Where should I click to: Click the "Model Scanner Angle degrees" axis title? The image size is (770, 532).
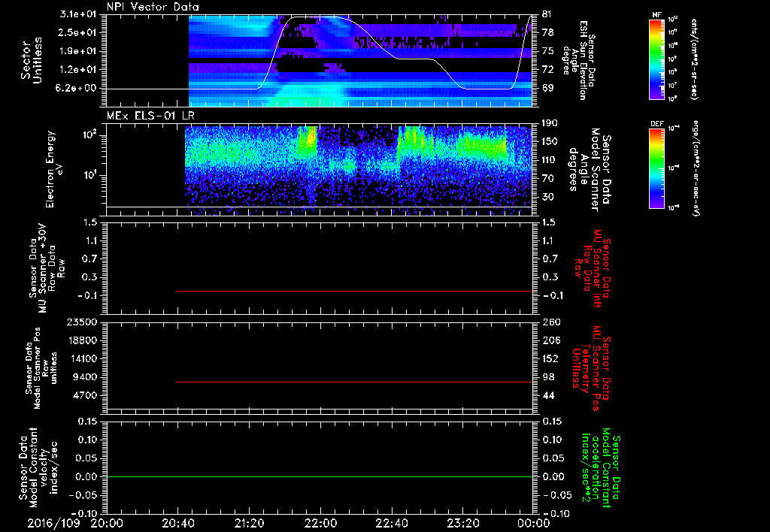coord(590,170)
